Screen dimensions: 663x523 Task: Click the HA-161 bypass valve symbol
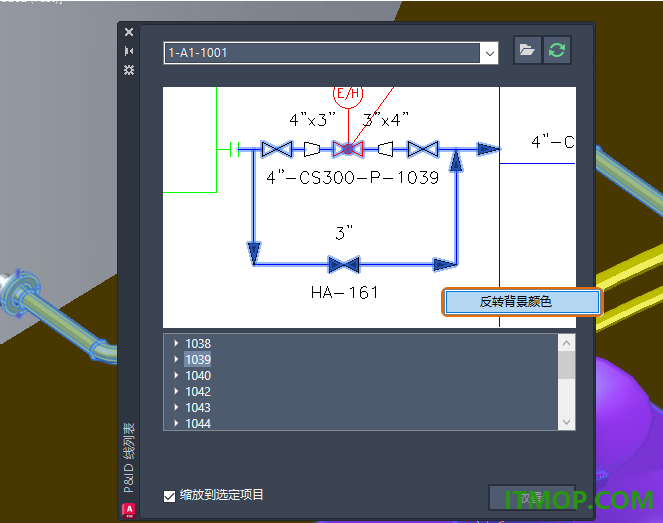[344, 265]
